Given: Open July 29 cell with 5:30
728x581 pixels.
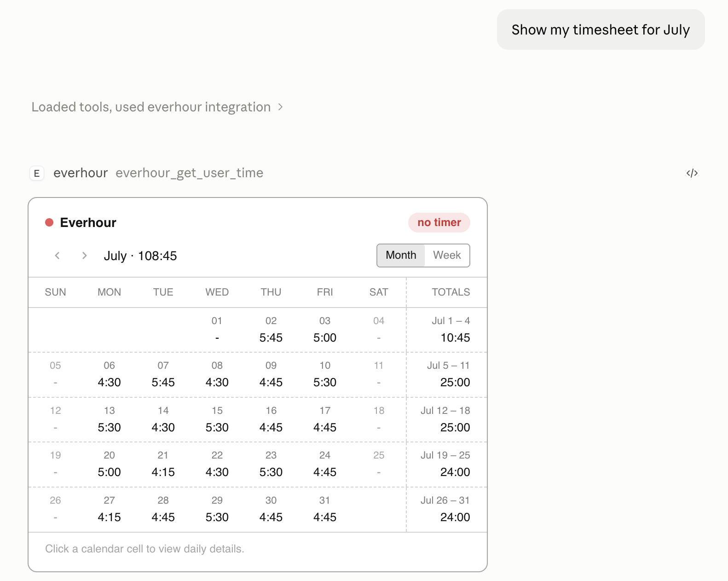Looking at the screenshot, I should [217, 509].
